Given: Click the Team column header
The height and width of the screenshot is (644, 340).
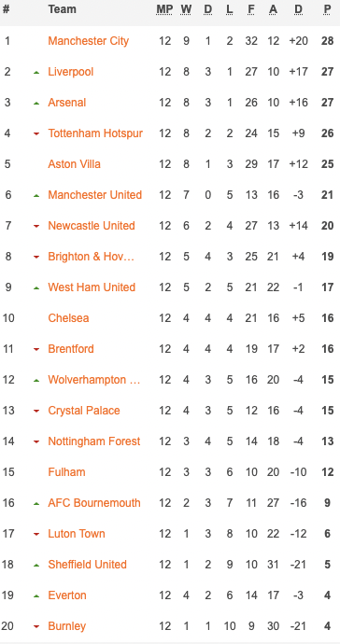Looking at the screenshot, I should coord(62,9).
